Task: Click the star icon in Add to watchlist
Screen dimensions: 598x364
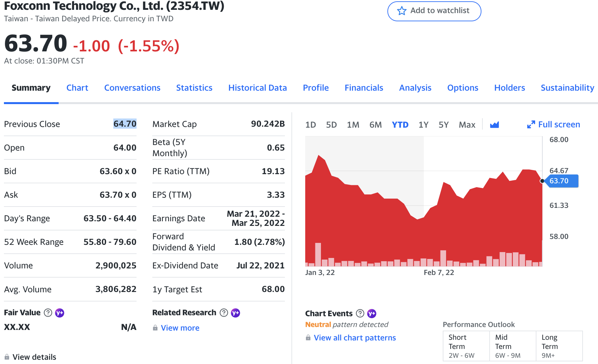Action: coord(402,11)
